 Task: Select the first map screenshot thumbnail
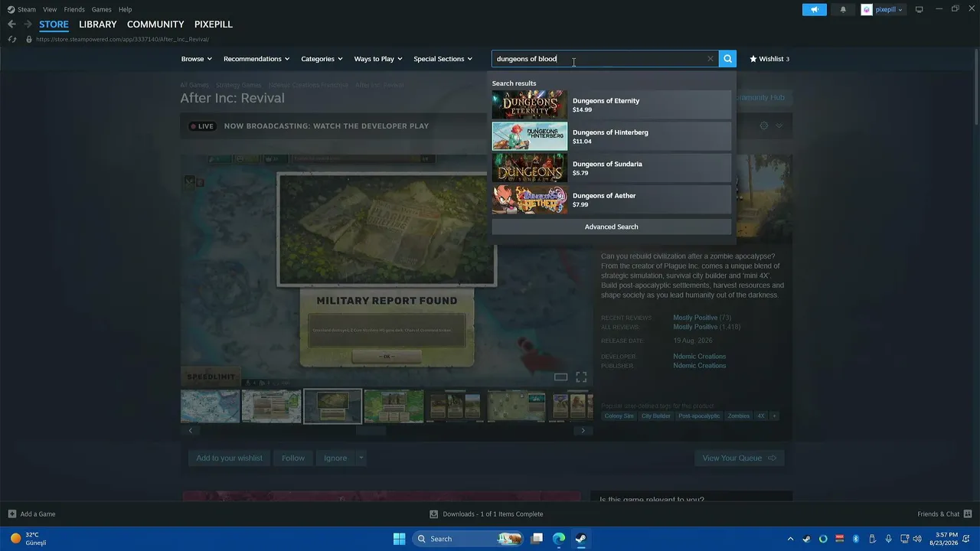(210, 406)
